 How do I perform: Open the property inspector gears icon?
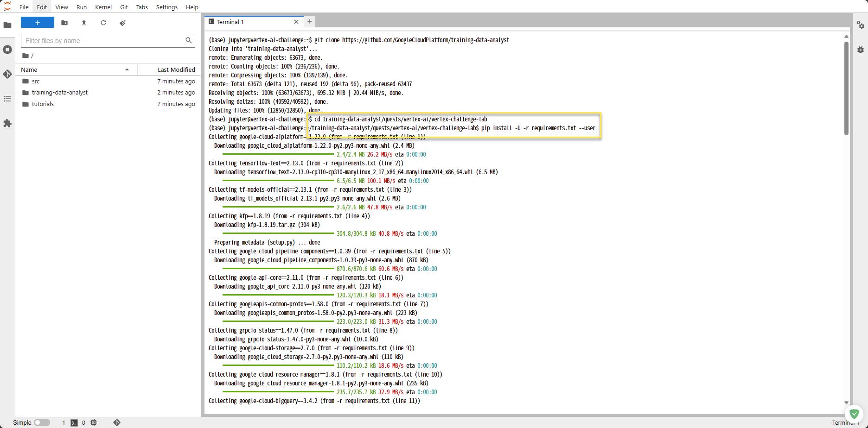tap(861, 25)
